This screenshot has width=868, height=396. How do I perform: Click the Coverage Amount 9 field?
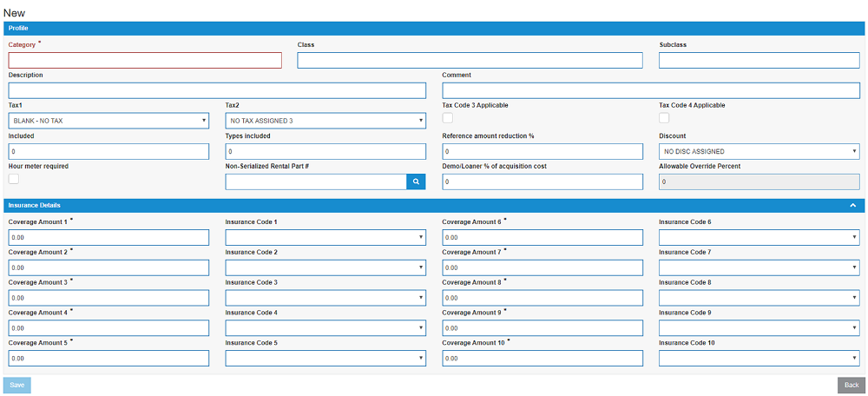(x=542, y=328)
